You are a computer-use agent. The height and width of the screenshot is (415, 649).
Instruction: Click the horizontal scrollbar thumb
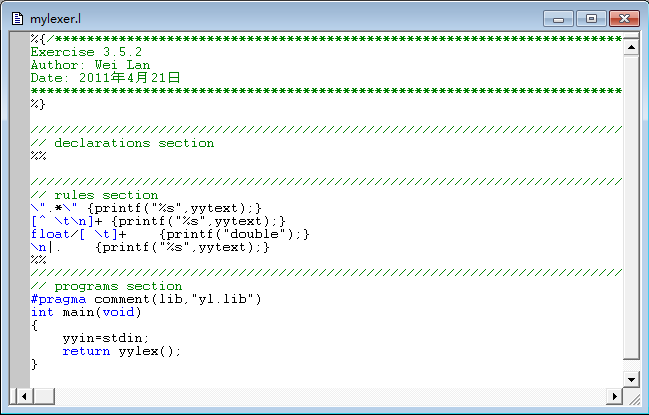(x=43, y=396)
